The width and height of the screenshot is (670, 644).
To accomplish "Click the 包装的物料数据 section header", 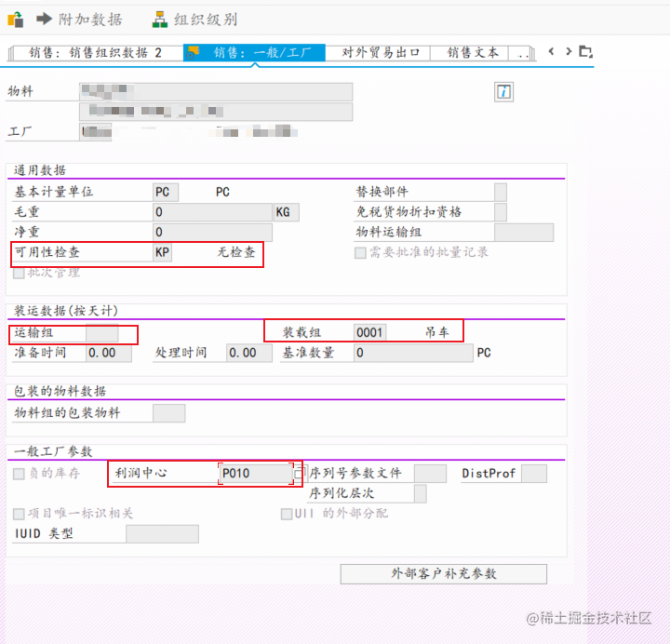I will pyautogui.click(x=60, y=392).
